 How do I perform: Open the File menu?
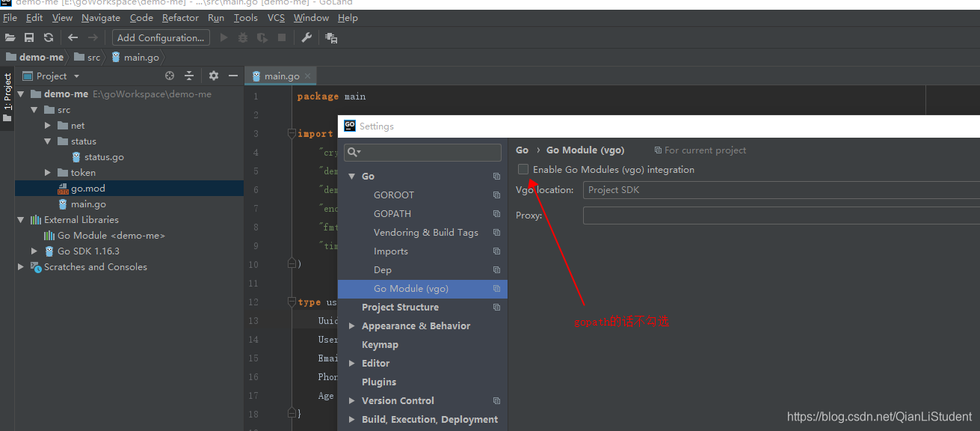tap(10, 17)
